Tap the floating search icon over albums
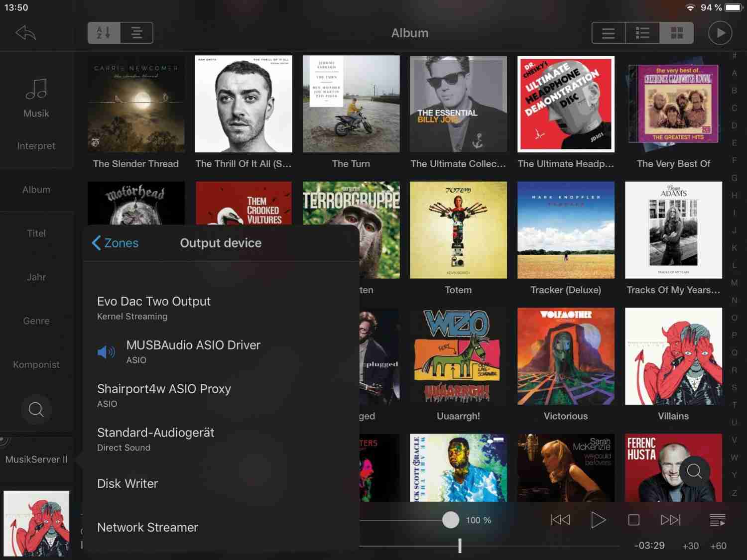747x560 pixels. pyautogui.click(x=694, y=470)
